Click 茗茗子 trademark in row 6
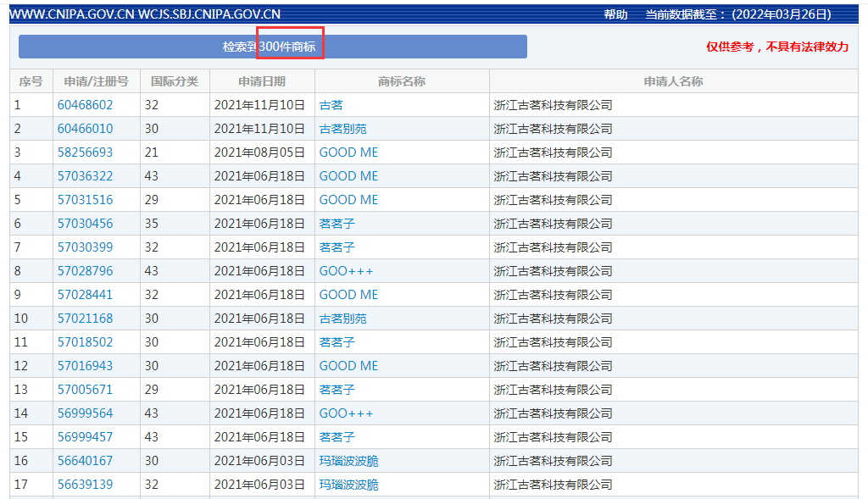868x499 pixels. pos(337,224)
